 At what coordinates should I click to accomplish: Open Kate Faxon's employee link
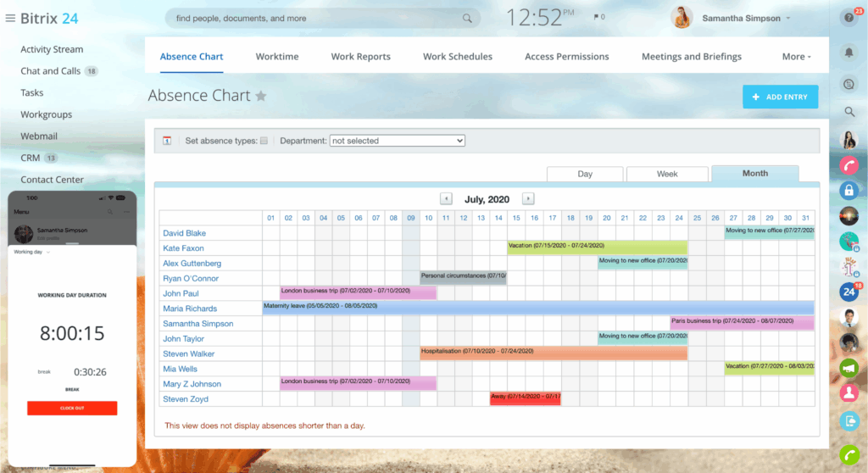coord(182,248)
